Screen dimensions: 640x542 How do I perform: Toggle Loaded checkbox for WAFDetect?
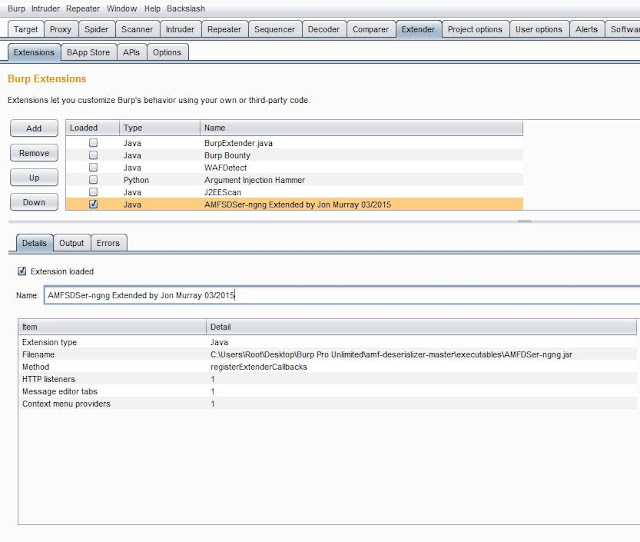click(x=93, y=167)
